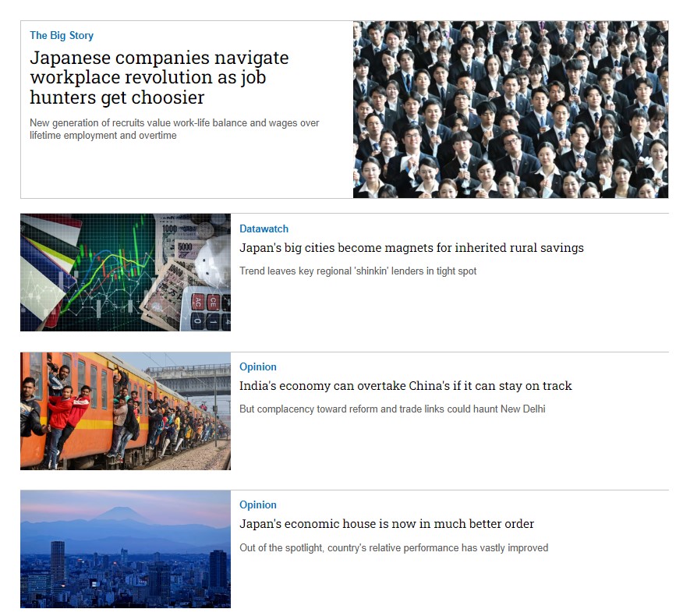The height and width of the screenshot is (616, 676).
Task: Click the white area of Big Story card
Action: pyautogui.click(x=186, y=170)
